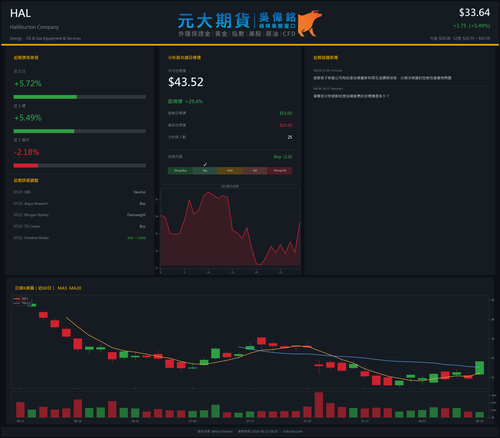The image size is (500, 438).
Task: Click the Energy Oil & Gas Equipment sector line
Action: pos(45,38)
